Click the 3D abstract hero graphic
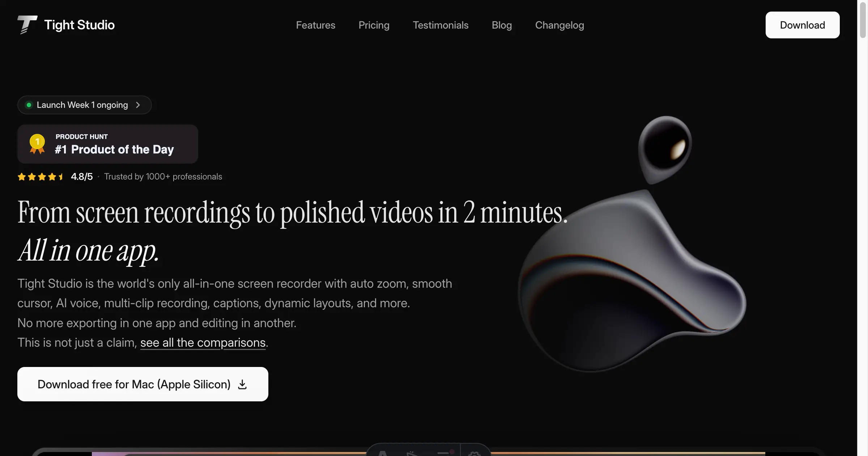The width and height of the screenshot is (868, 456). point(632,244)
